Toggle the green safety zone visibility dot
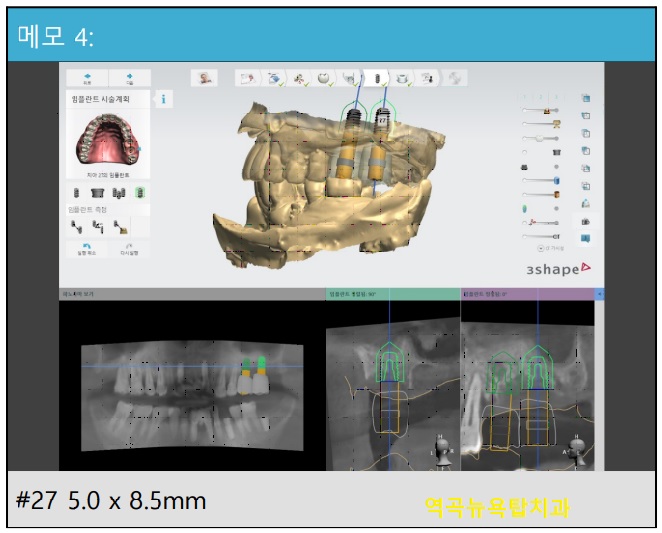This screenshot has height=533, width=662. tap(556, 209)
